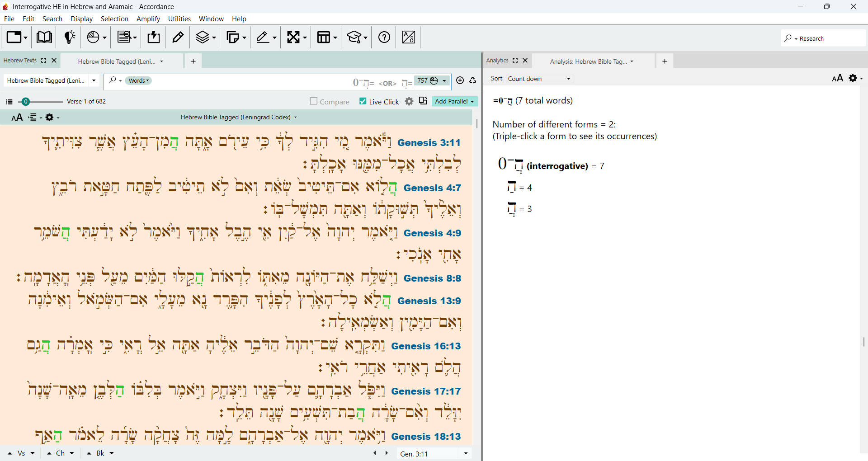
Task: Open the pie chart analytics icon
Action: point(96,37)
